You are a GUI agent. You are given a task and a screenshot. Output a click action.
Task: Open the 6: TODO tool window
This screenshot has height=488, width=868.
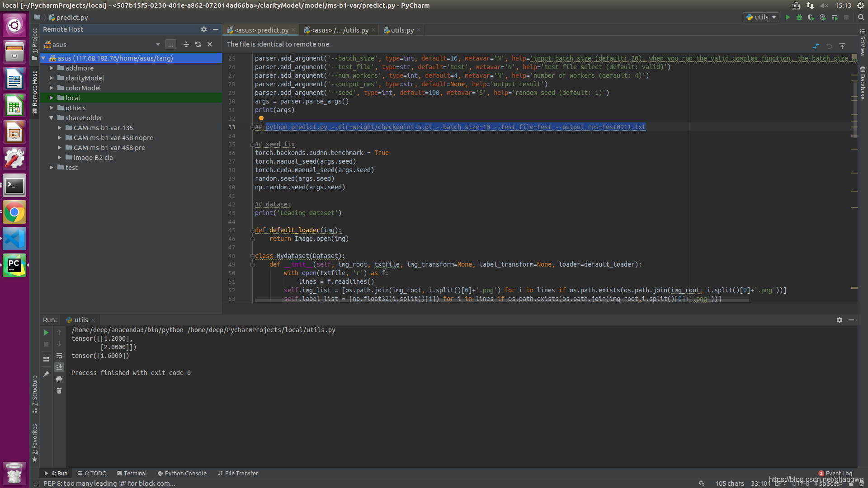pos(92,474)
